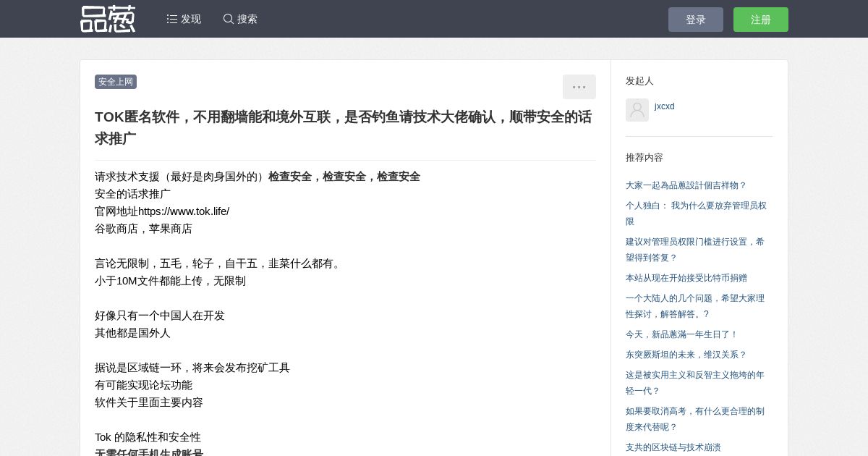Click the 注册 register button

tap(761, 20)
